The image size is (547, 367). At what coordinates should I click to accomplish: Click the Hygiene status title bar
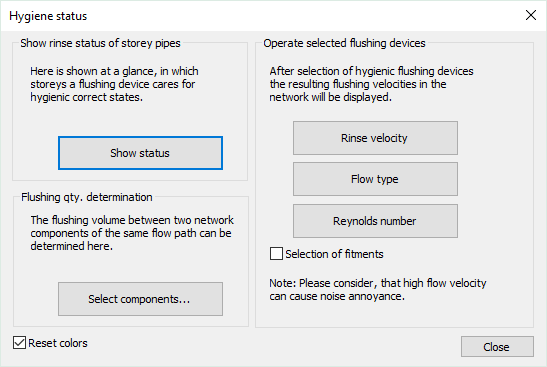244,16
